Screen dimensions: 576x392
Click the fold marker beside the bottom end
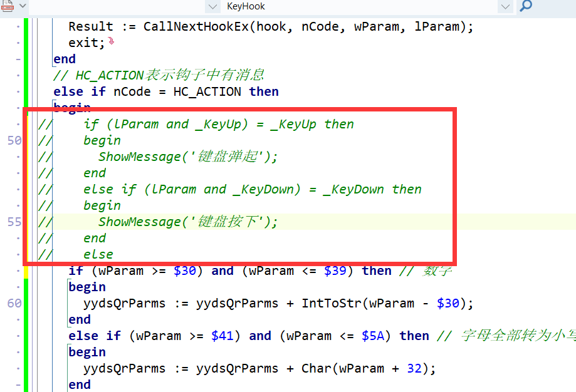(18, 384)
